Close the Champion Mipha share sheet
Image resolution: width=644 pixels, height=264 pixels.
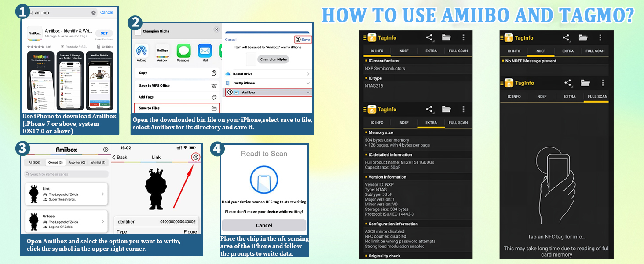pyautogui.click(x=216, y=29)
